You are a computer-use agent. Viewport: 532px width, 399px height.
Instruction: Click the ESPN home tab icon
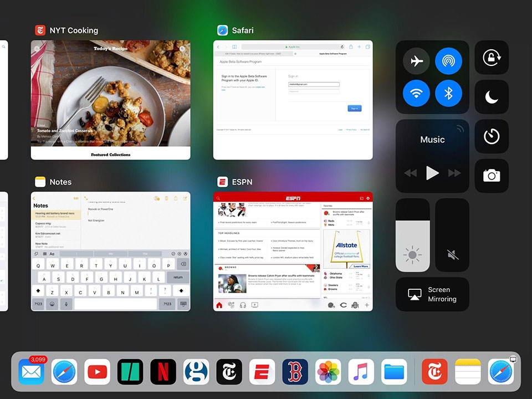pyautogui.click(x=219, y=305)
